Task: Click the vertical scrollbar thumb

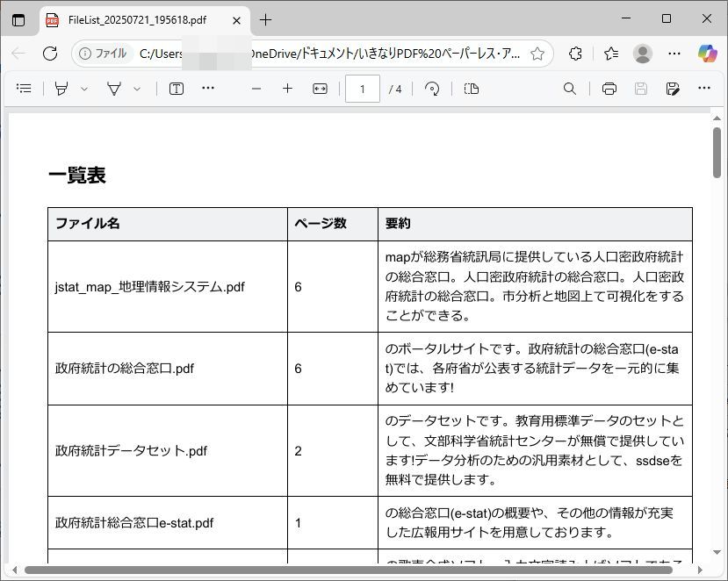Action: 717,152
